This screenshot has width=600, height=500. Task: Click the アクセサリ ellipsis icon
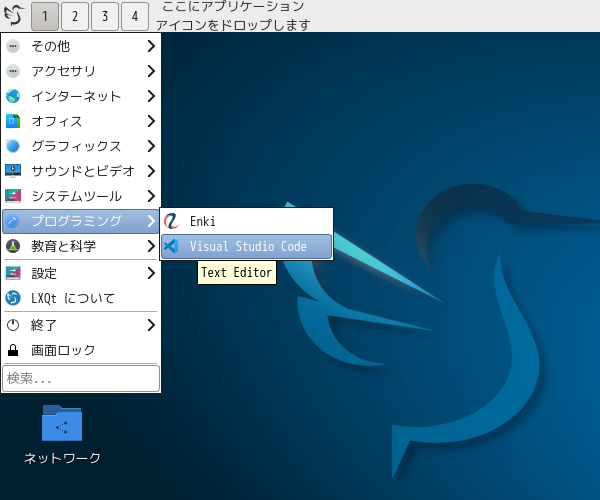click(x=13, y=71)
